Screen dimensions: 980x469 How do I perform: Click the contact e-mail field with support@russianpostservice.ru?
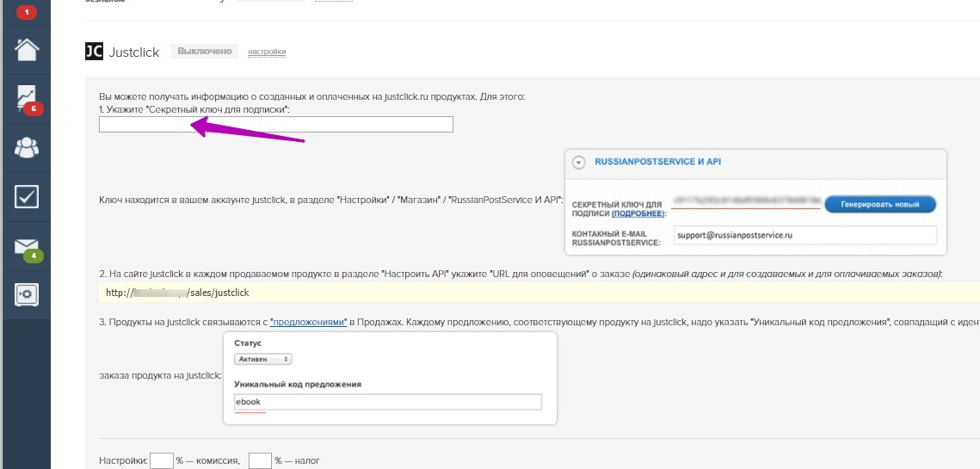coord(805,236)
